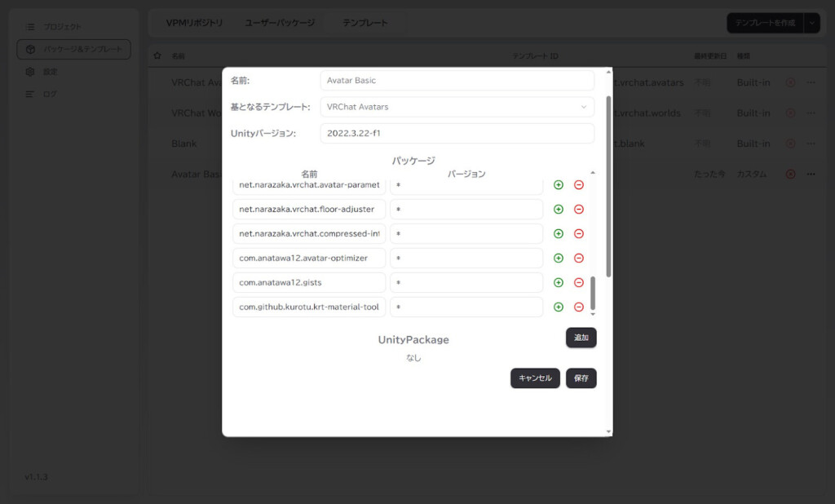This screenshot has width=835, height=504.
Task: Click the dialog's main vertical scrollbar thumb
Action: (608, 187)
